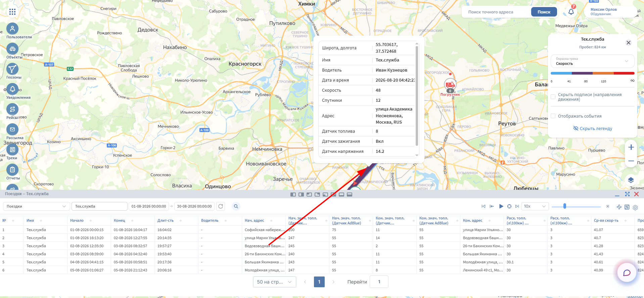This screenshot has height=298, width=644.
Task: Click the Перейти page number input
Action: pyautogui.click(x=379, y=282)
